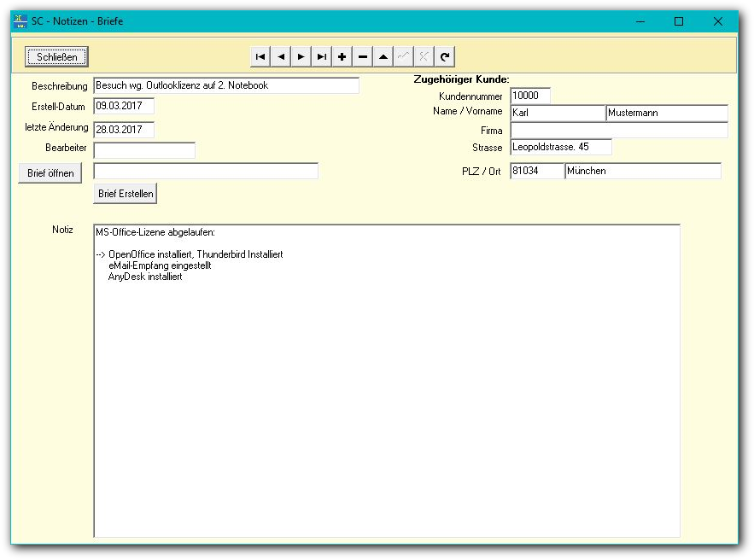Click the letzte Änderung date field
This screenshot has height=560, width=754.
pyautogui.click(x=124, y=130)
